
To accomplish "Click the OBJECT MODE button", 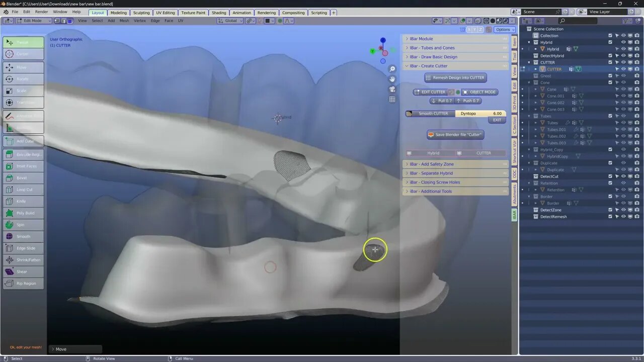I will tap(480, 92).
